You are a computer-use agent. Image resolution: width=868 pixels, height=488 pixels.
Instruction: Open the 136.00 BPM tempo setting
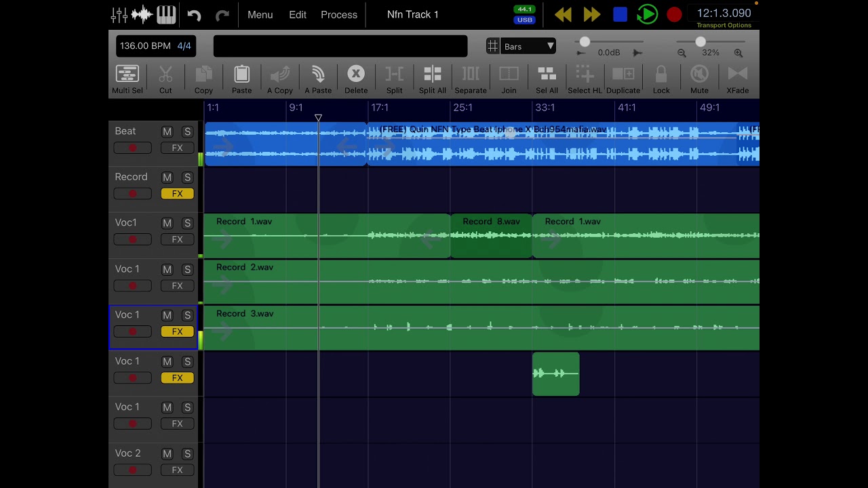click(x=145, y=46)
